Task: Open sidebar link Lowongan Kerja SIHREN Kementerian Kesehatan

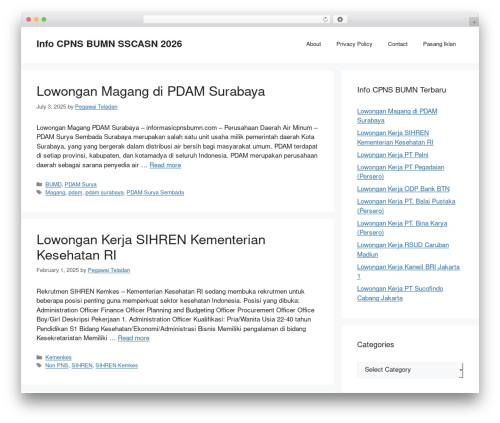Action: (395, 137)
